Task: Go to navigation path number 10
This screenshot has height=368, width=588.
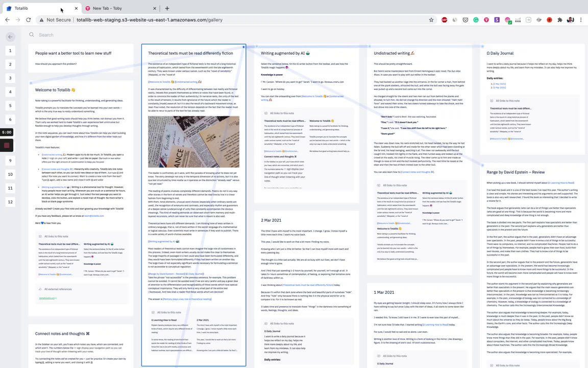Action: (10, 174)
